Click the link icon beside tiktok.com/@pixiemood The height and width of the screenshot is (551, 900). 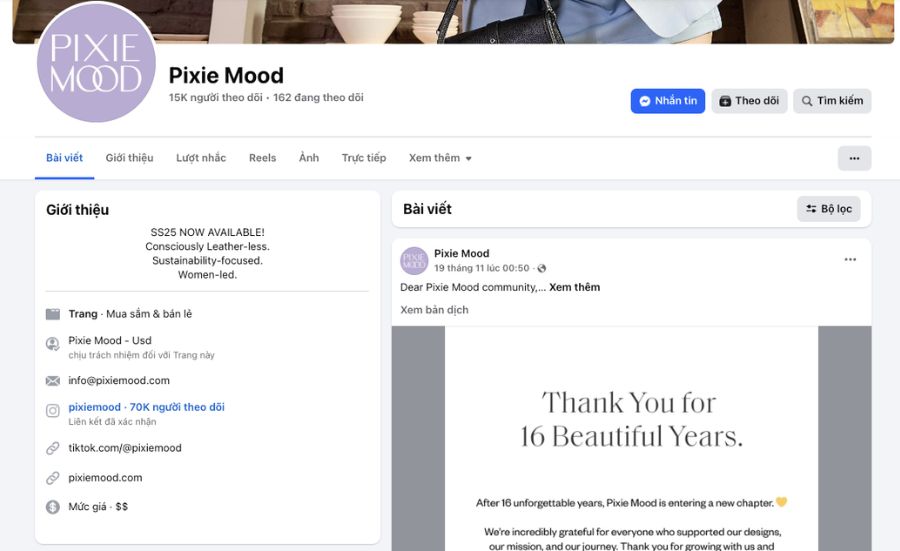[53, 448]
